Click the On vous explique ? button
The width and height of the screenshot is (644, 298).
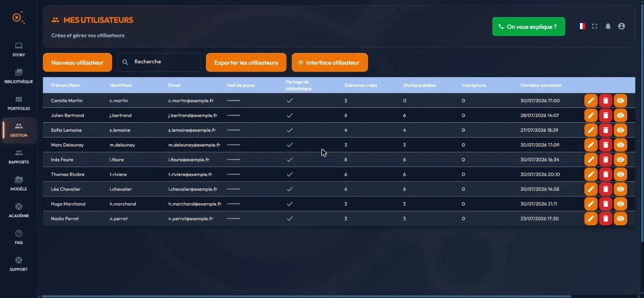click(529, 26)
